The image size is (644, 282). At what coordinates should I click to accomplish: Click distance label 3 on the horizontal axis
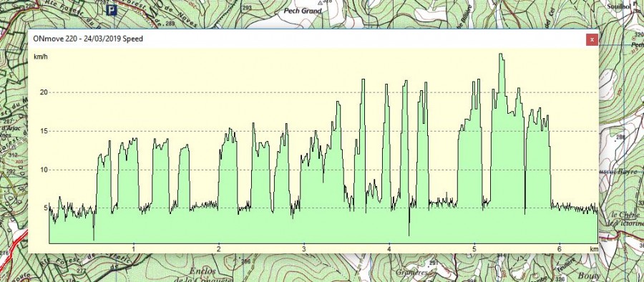tap(304, 249)
